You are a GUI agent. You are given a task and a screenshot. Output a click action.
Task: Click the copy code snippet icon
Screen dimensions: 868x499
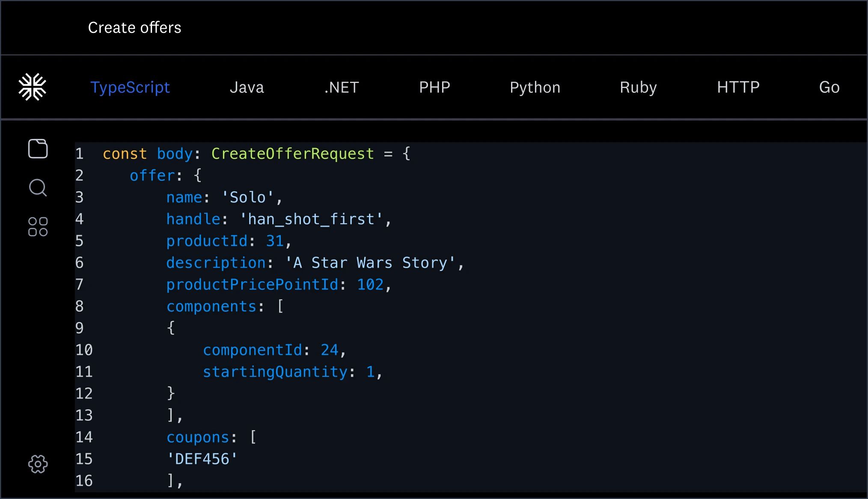[x=38, y=149]
